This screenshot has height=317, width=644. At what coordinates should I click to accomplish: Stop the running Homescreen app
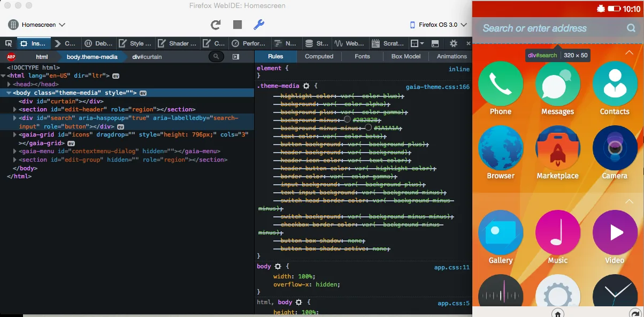coord(237,25)
